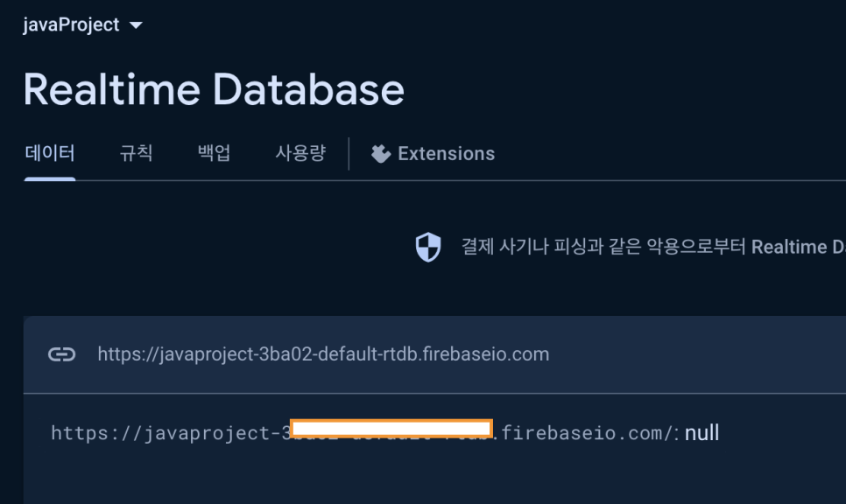Click the Extensions puzzle-piece icon
The image size is (846, 504).
(381, 153)
